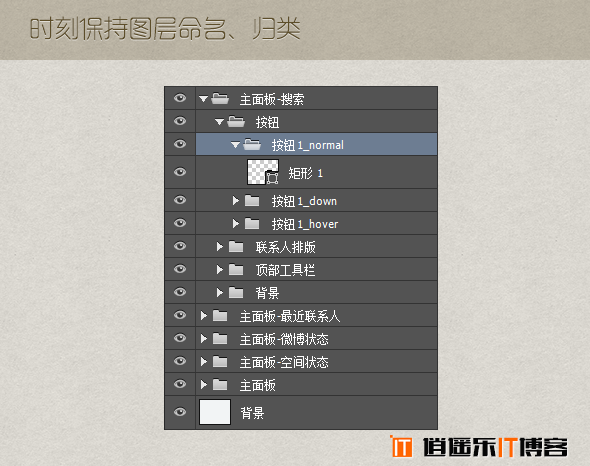Viewport: 590px width, 466px height.
Task: Hide the 主面板-搜索 group with eye icon
Action: 180,98
